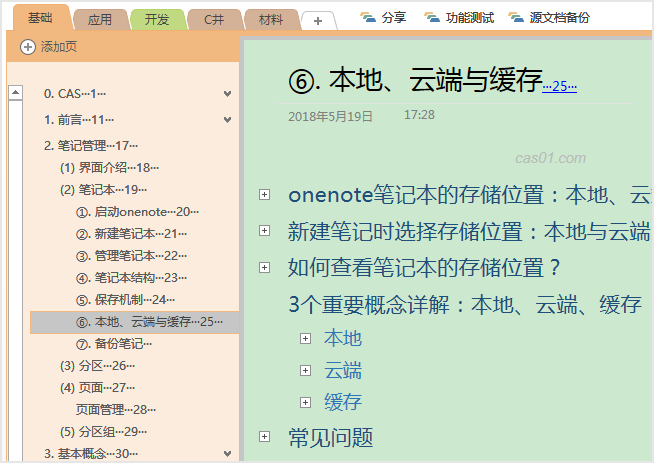Collapse subpages of 3. 基本概念 page
The image size is (654, 463).
(x=227, y=453)
